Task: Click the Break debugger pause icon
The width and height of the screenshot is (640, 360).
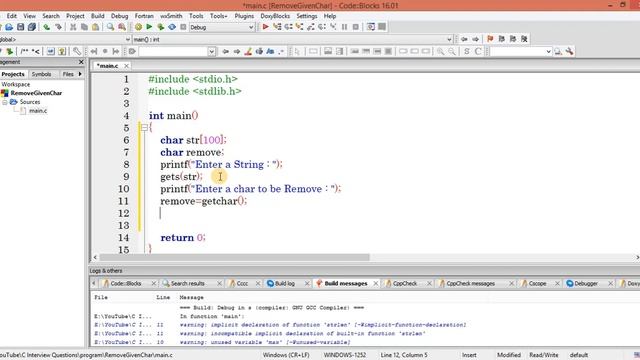Action: click(344, 27)
